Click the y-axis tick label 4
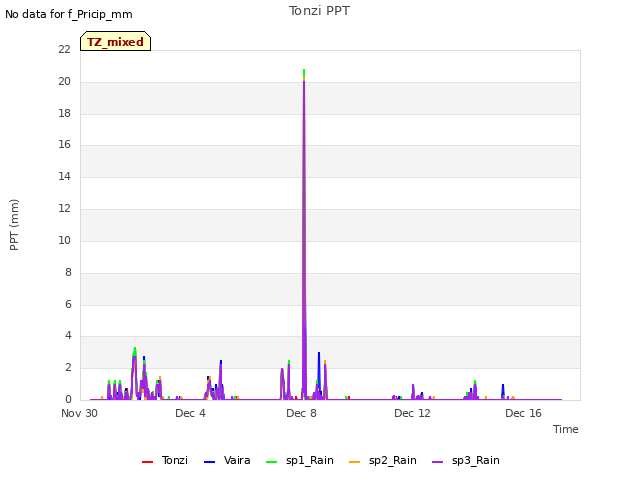The width and height of the screenshot is (640, 480). [68, 336]
